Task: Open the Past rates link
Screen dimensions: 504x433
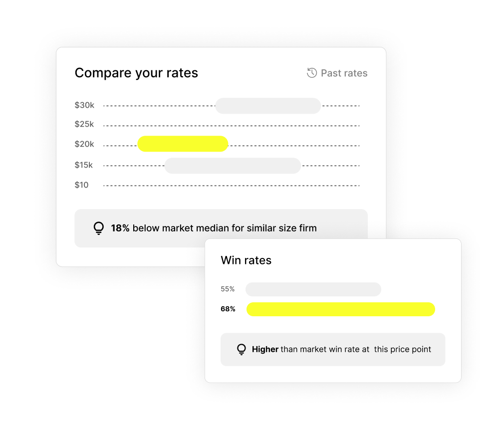Action: coord(344,73)
